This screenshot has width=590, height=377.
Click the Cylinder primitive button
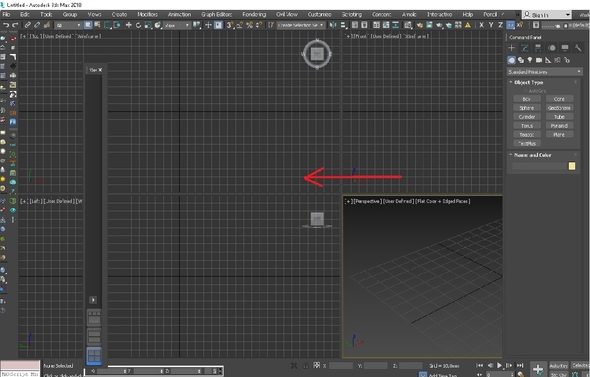pyautogui.click(x=527, y=117)
